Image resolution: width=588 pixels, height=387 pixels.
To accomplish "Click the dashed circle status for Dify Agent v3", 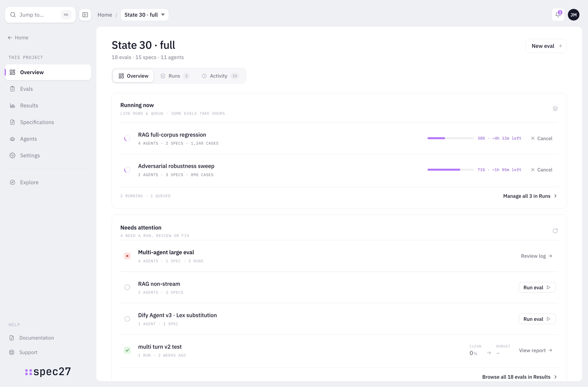I will click(127, 319).
